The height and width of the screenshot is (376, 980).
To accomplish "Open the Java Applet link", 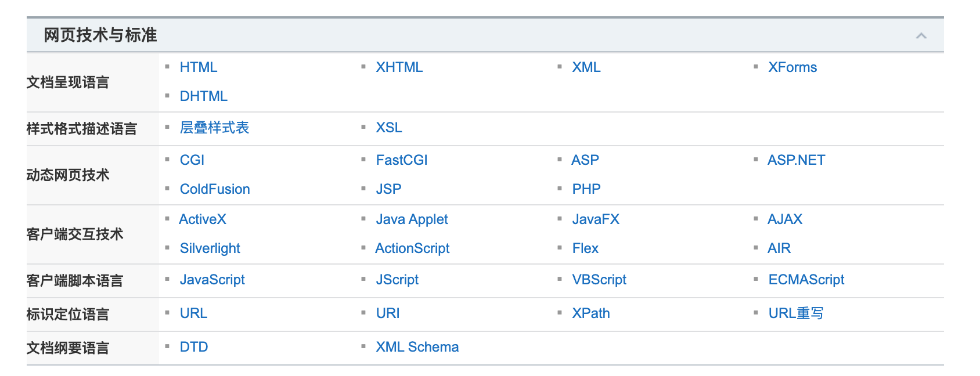I will point(412,219).
